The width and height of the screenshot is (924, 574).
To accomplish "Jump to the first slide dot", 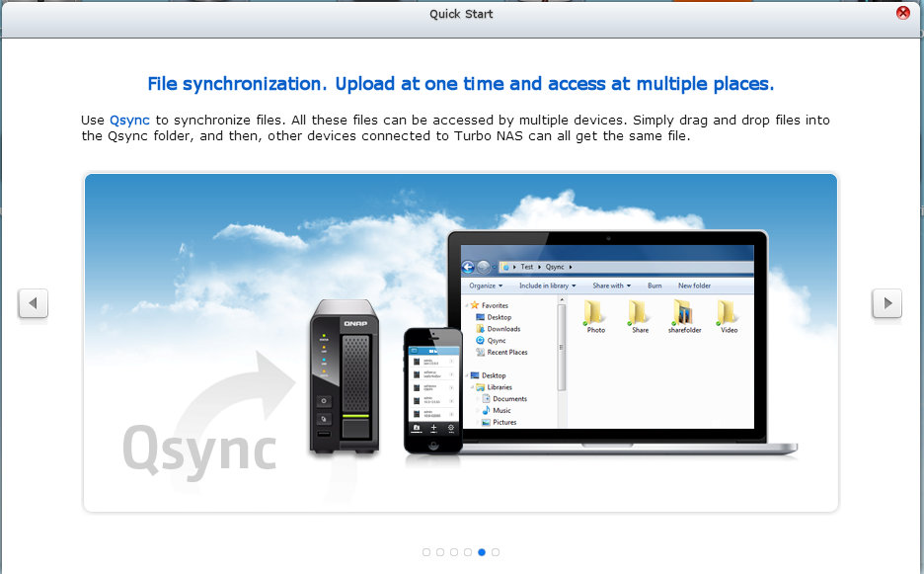I will click(426, 552).
